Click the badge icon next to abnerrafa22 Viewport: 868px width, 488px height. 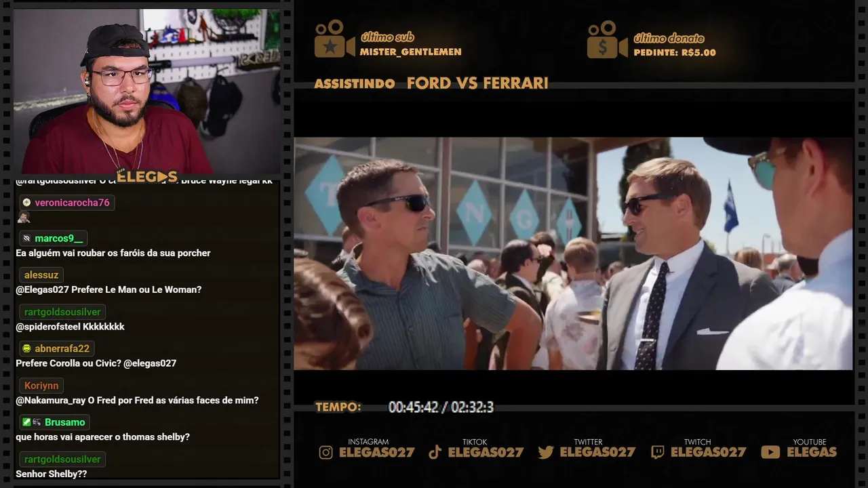pos(26,348)
